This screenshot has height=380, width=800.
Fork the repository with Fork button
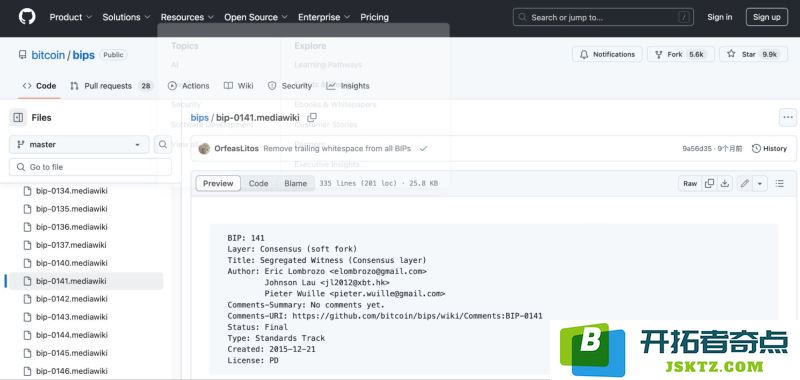(x=681, y=54)
